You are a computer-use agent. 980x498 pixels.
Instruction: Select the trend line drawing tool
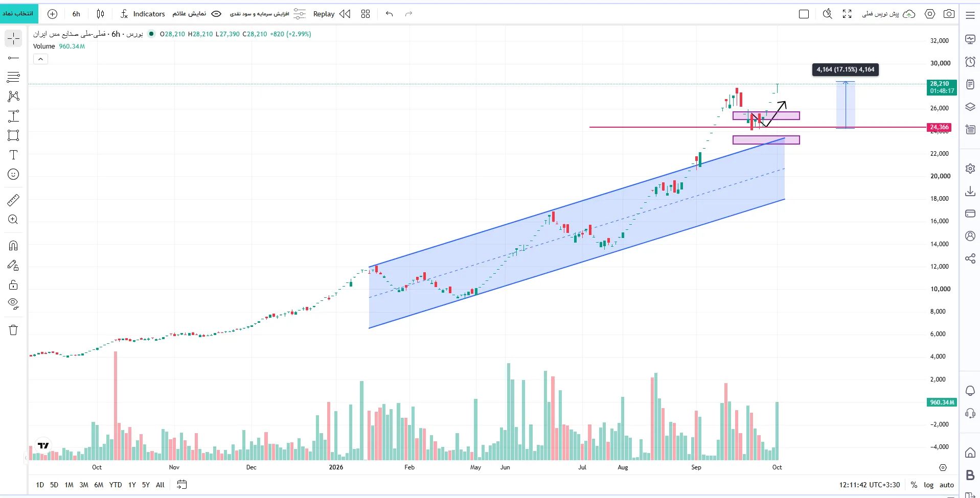[13, 58]
